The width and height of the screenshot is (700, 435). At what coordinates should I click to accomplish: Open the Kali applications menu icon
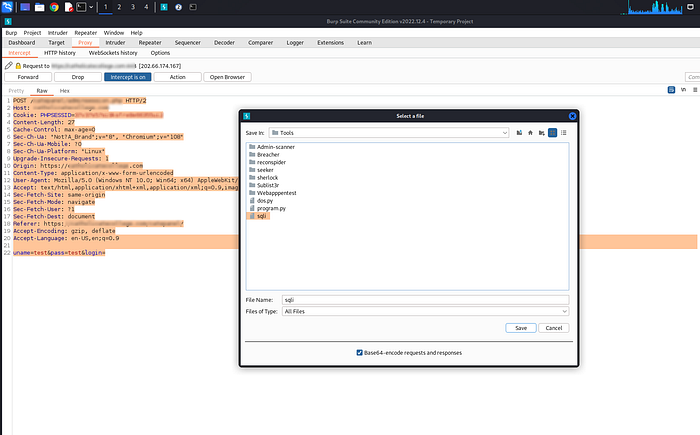(7, 7)
